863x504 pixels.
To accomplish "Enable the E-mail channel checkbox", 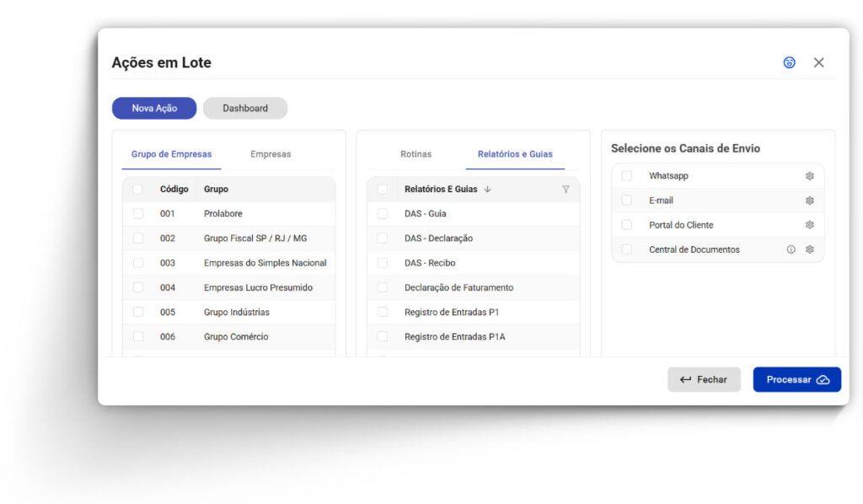I will [x=626, y=201].
